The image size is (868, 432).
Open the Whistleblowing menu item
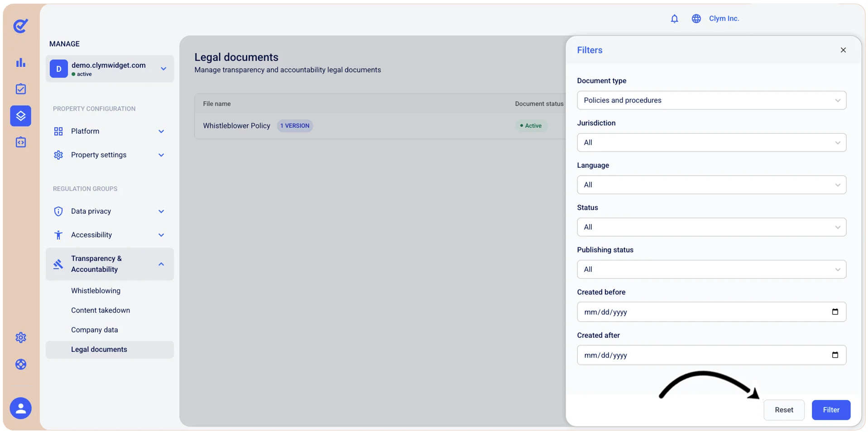pos(96,291)
